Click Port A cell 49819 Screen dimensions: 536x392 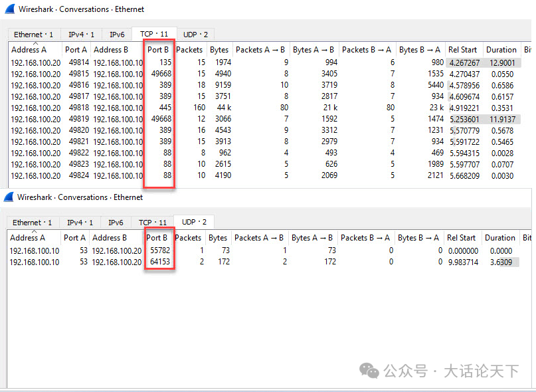coord(79,119)
